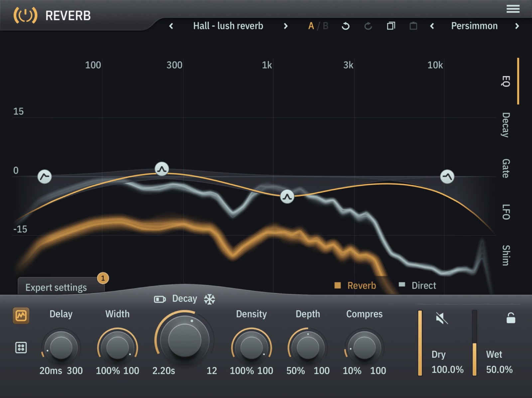Toggle the Direct spectrum legend
The width and height of the screenshot is (532, 398).
(417, 285)
